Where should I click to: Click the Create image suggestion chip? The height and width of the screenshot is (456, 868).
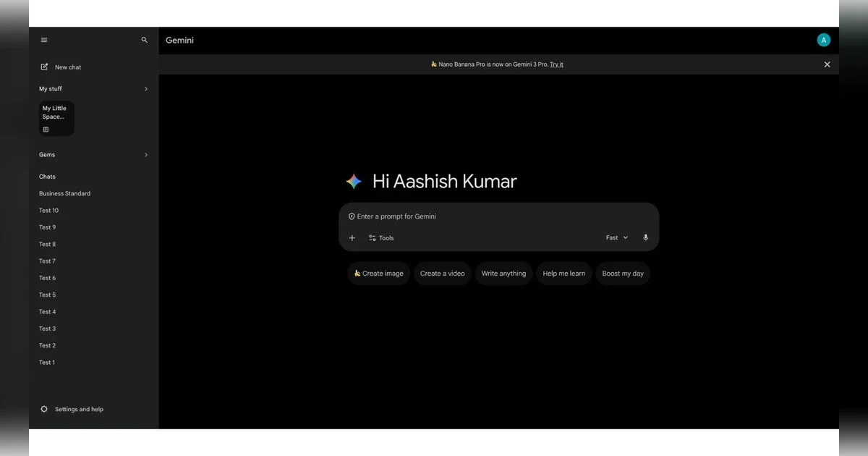[x=378, y=273]
